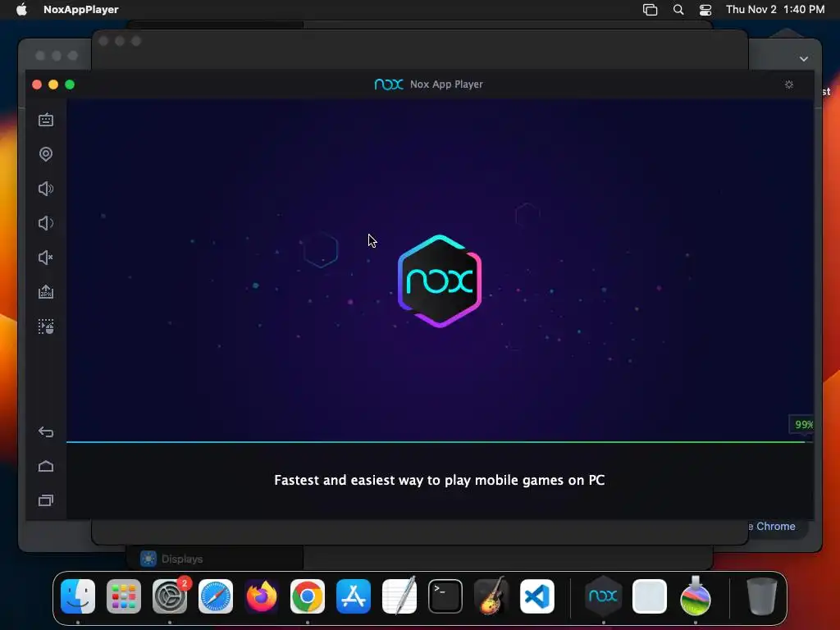
Task: Open Launchpad from the Dock
Action: [x=124, y=596]
